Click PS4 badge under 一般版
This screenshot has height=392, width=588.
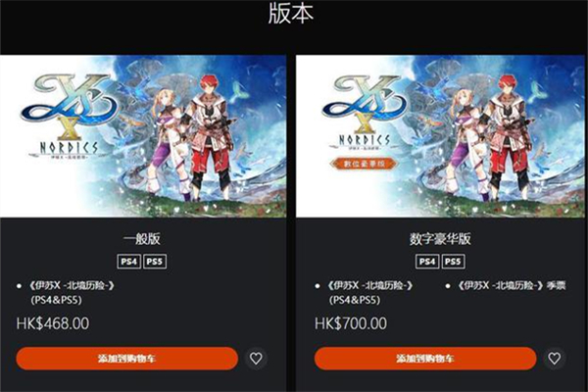tap(129, 262)
